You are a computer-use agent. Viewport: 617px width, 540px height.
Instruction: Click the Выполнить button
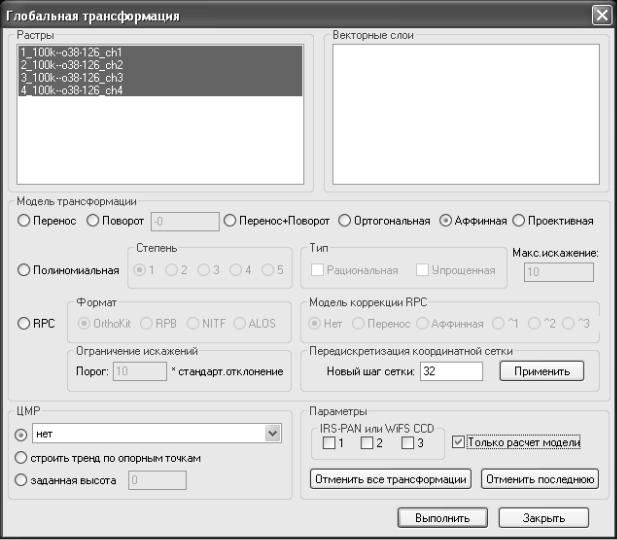point(443,518)
